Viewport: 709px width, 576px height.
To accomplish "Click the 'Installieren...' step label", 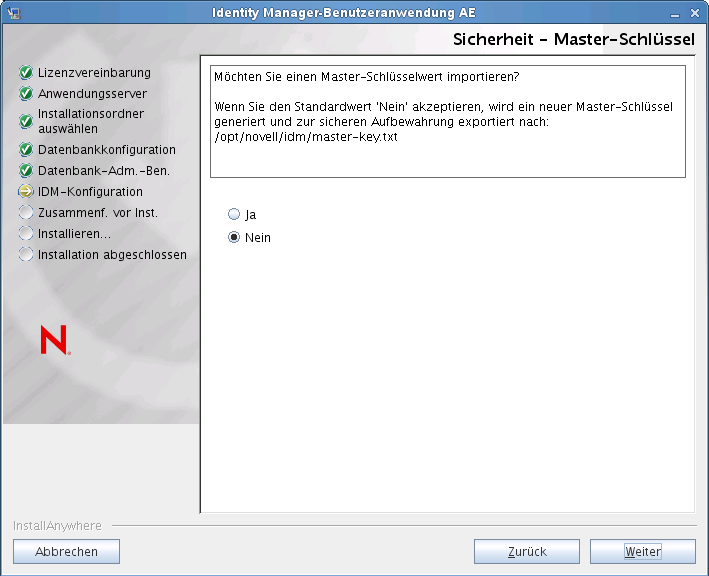I will click(74, 234).
